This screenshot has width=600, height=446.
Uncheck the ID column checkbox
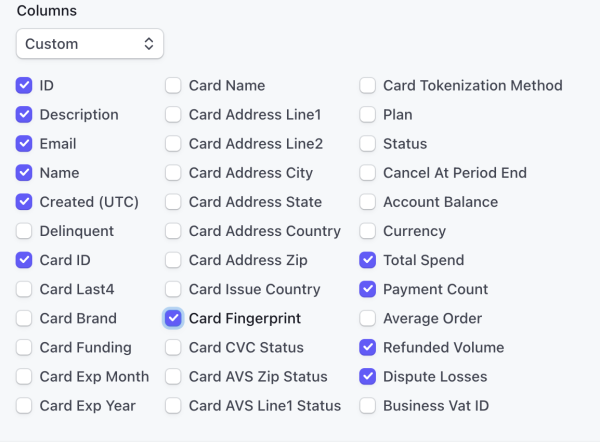point(24,86)
